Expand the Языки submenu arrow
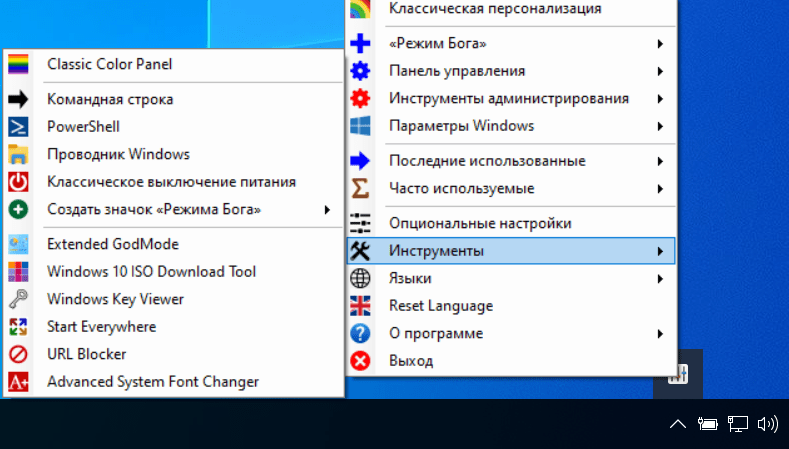Image resolution: width=789 pixels, height=449 pixels. [660, 279]
